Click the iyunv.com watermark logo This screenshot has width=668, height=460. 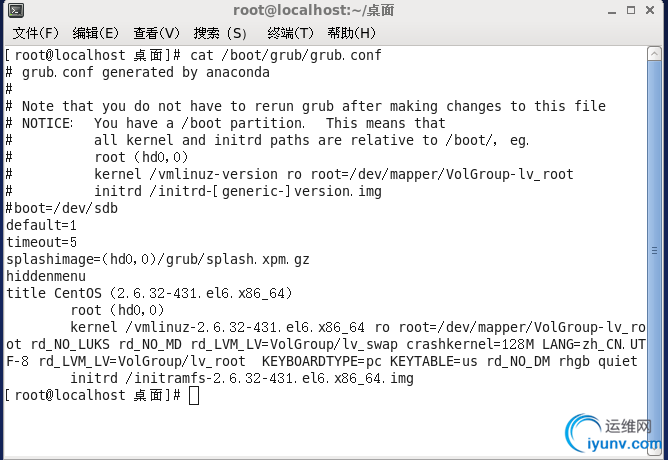click(x=613, y=434)
